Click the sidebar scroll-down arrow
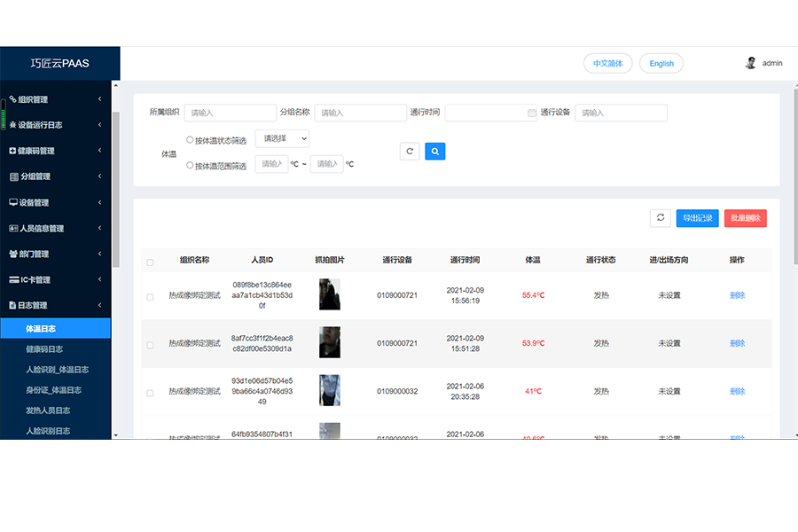 [116, 435]
